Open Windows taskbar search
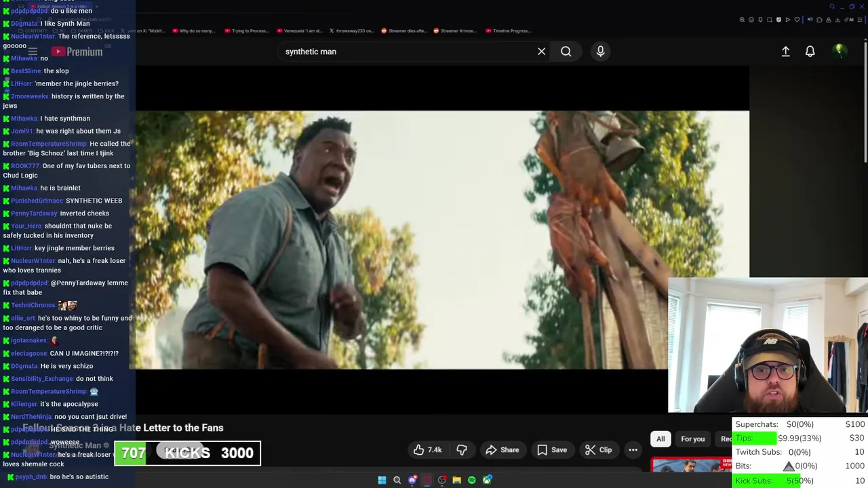 tap(397, 480)
